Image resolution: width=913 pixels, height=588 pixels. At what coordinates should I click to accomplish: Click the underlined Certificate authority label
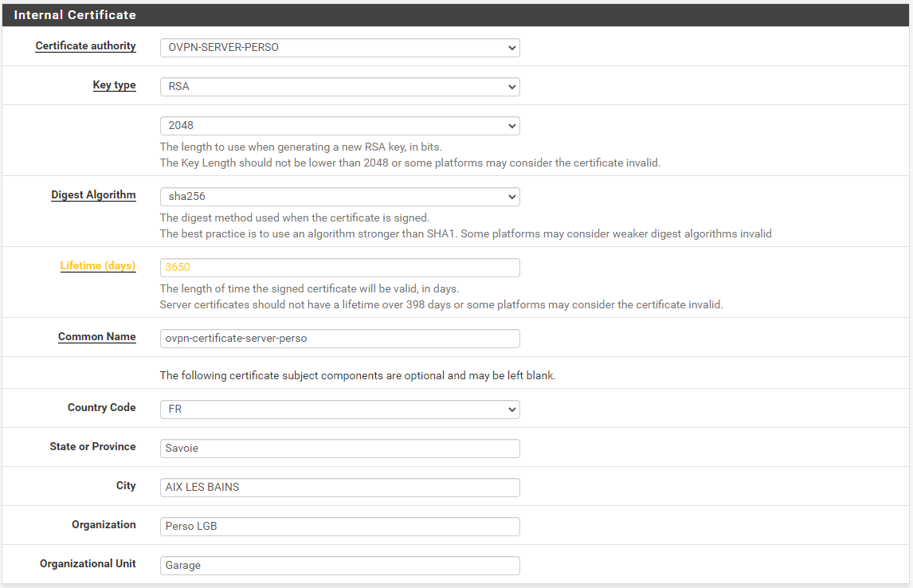tap(85, 46)
